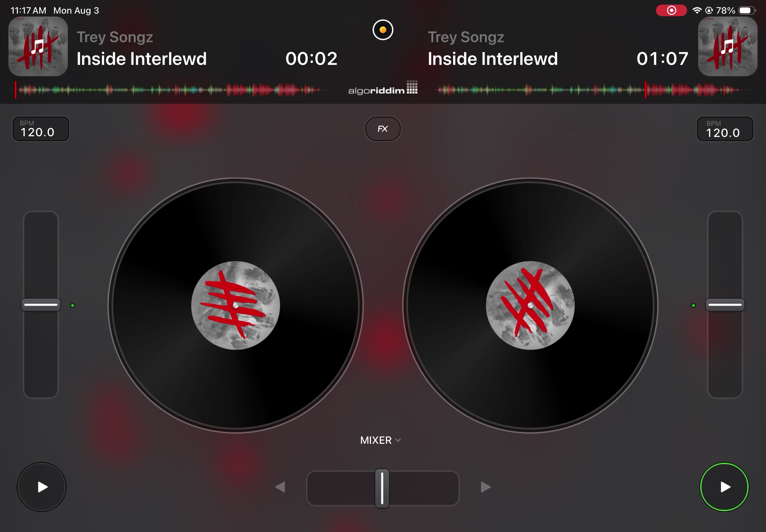Tap the left deck title Inside Interlewd
This screenshot has height=532, width=766.
pos(142,59)
